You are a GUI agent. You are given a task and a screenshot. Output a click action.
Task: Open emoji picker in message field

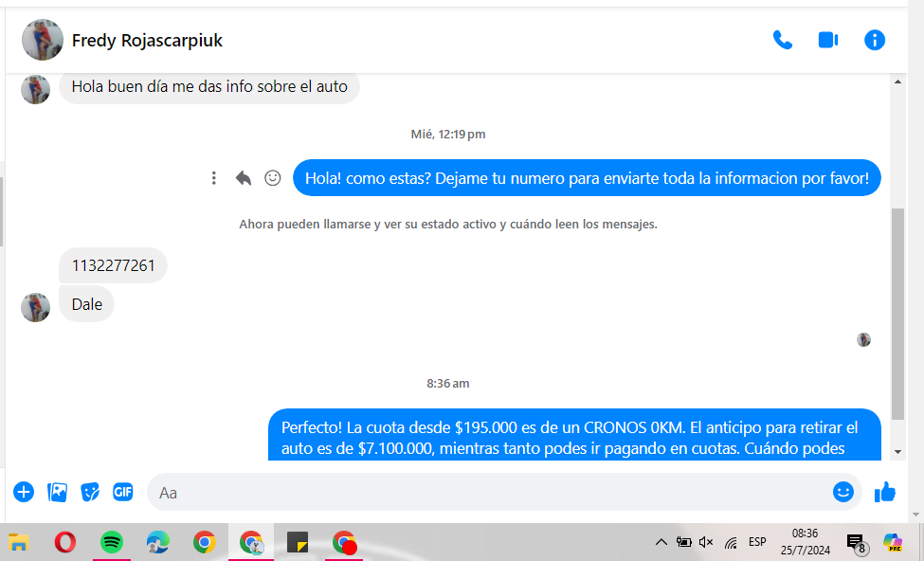click(x=842, y=492)
